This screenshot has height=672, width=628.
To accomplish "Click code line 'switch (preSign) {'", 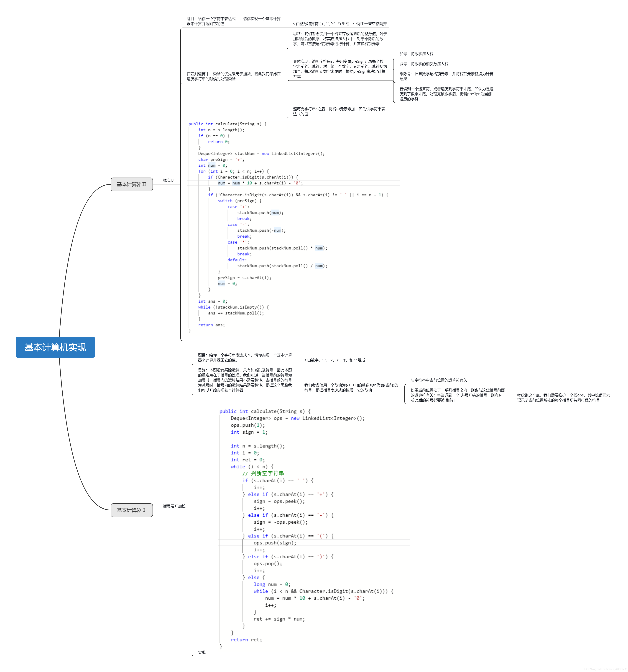I will (x=240, y=201).
